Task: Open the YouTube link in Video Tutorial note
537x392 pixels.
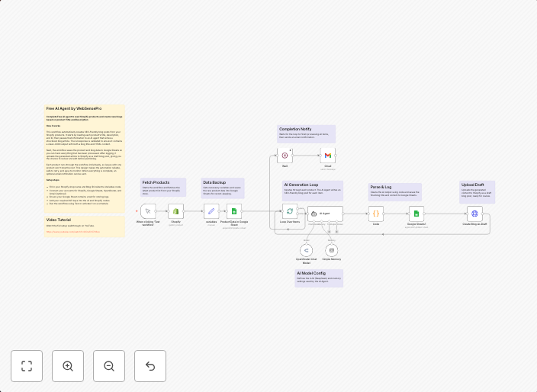Action: (73, 232)
